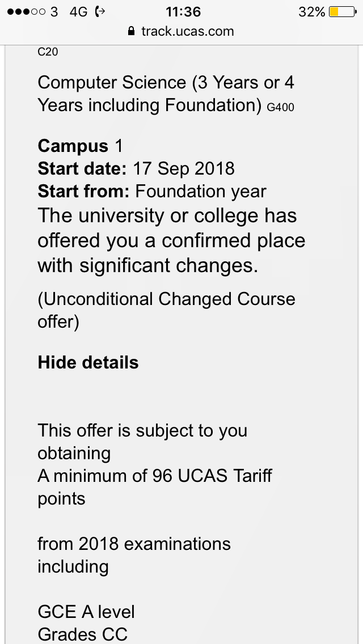Tap the padlock icon in address bar
This screenshot has width=363, height=644.
point(131,31)
